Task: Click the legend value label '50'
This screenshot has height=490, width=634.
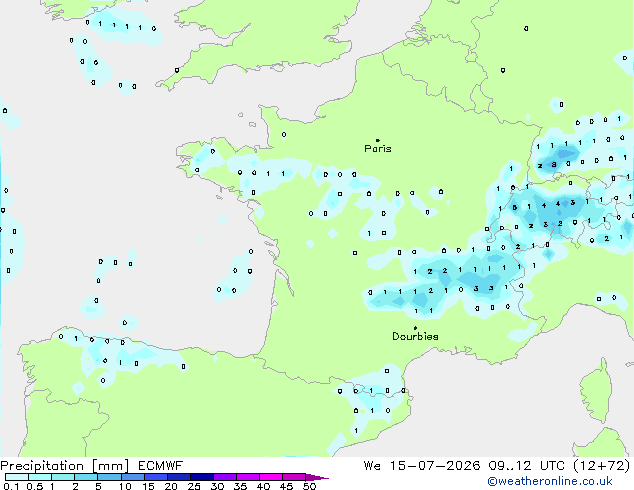Action: point(309,486)
